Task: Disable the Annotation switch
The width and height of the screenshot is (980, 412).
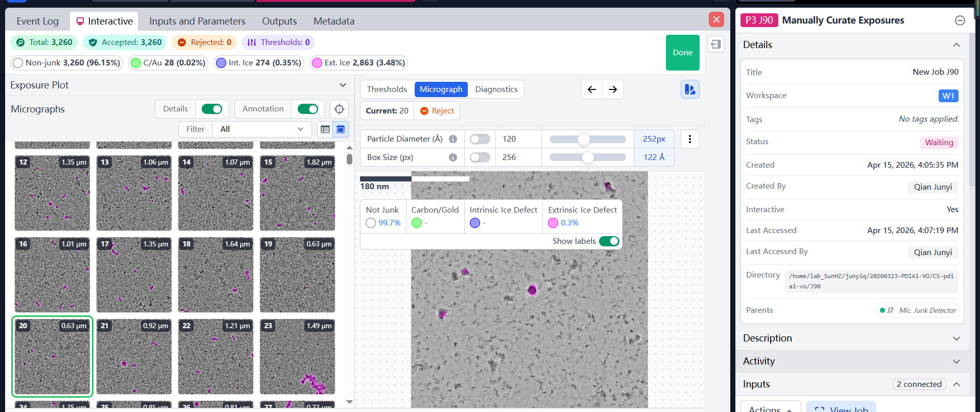Action: (307, 109)
